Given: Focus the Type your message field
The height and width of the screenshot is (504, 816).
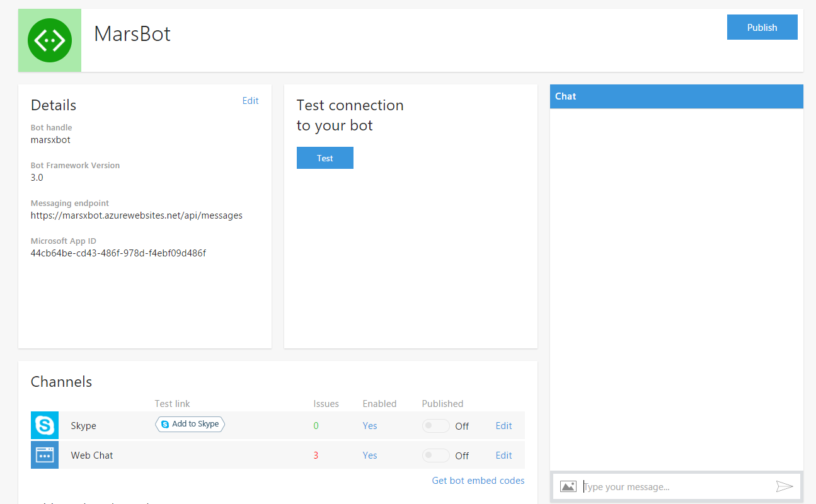Looking at the screenshot, I should point(675,486).
